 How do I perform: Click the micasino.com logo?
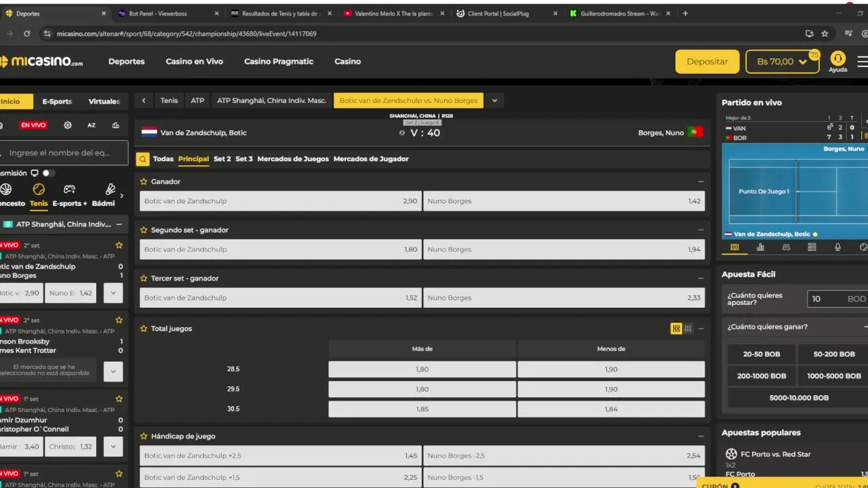pyautogui.click(x=41, y=62)
